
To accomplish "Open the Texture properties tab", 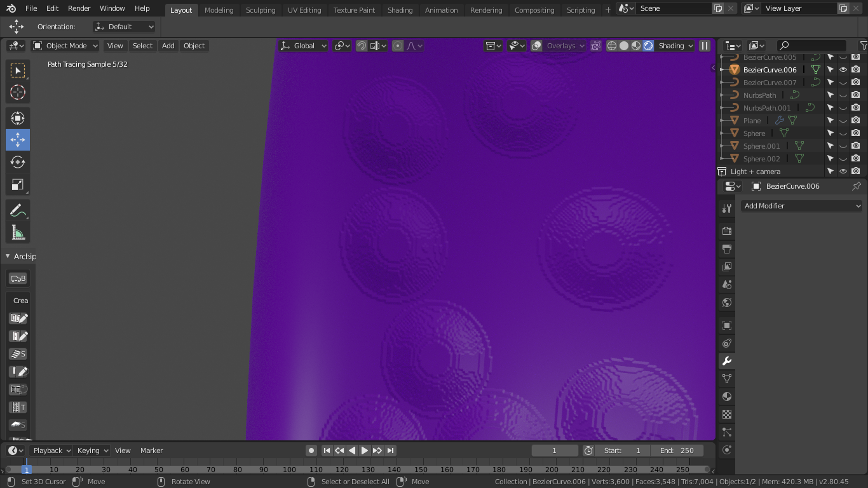I will 727,414.
